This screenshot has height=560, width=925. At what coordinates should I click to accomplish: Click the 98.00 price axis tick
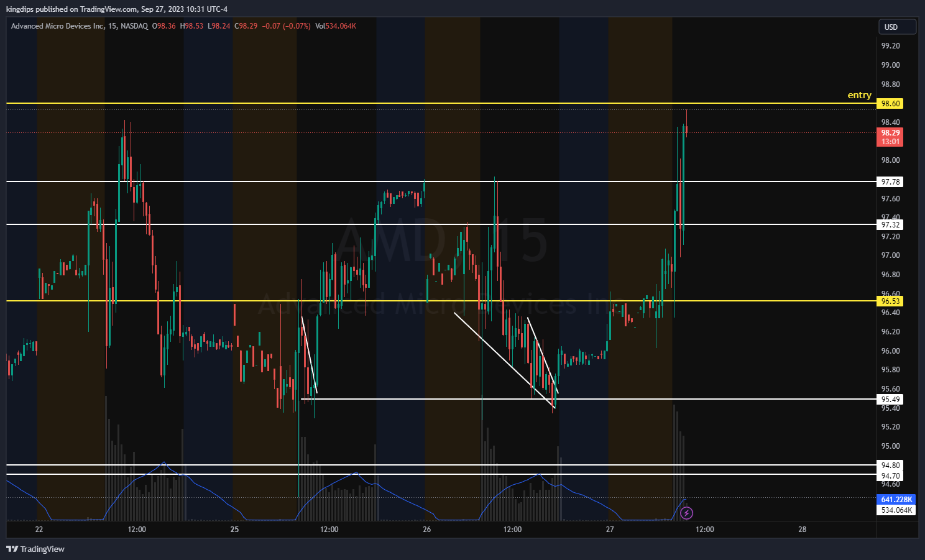coord(890,160)
